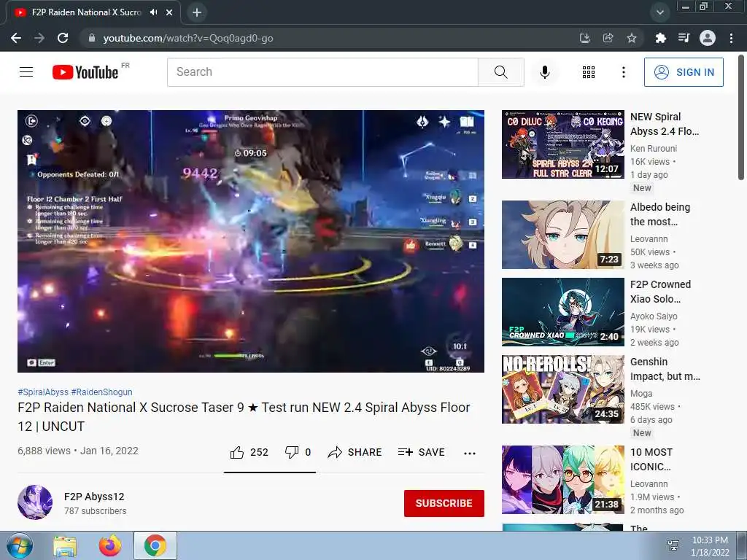
Task: Click the address bar URL
Action: [188, 38]
